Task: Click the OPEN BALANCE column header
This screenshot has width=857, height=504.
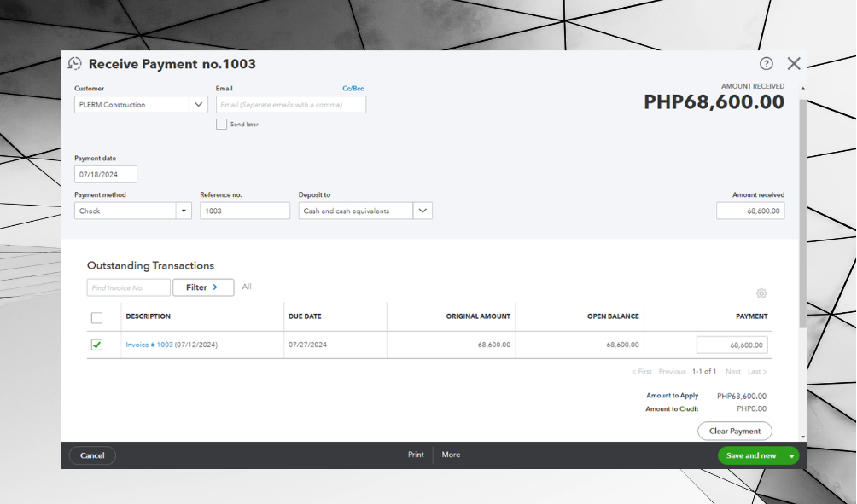Action: click(613, 316)
